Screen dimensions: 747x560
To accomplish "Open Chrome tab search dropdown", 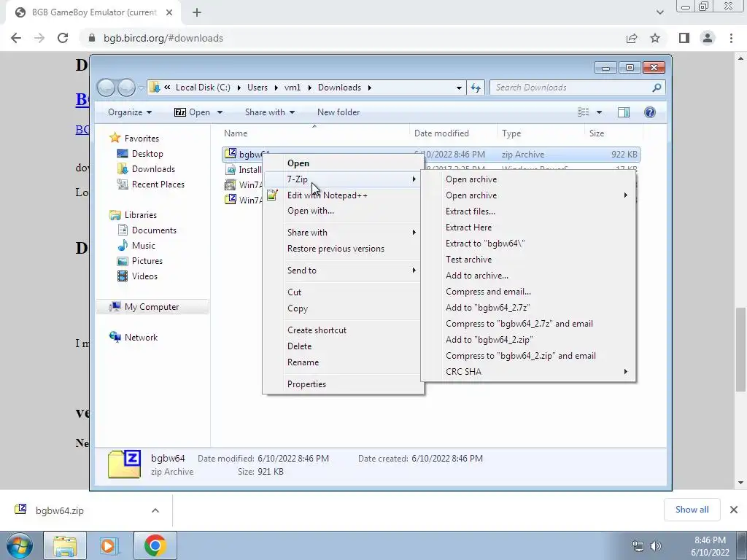I will tap(659, 12).
